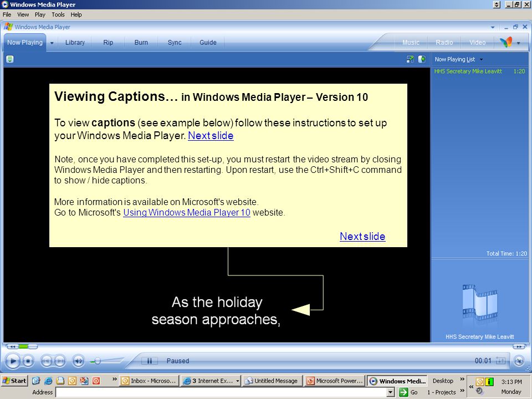Open the Tools menu
Screen dimensions: 532x399
point(58,14)
